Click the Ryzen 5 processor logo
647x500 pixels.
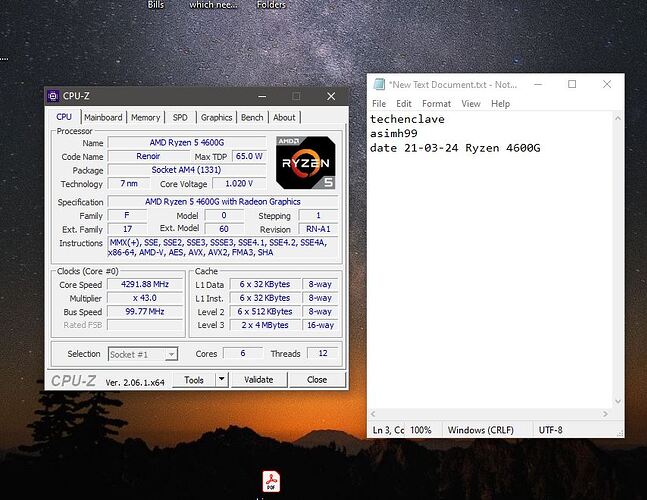pyautogui.click(x=305, y=163)
